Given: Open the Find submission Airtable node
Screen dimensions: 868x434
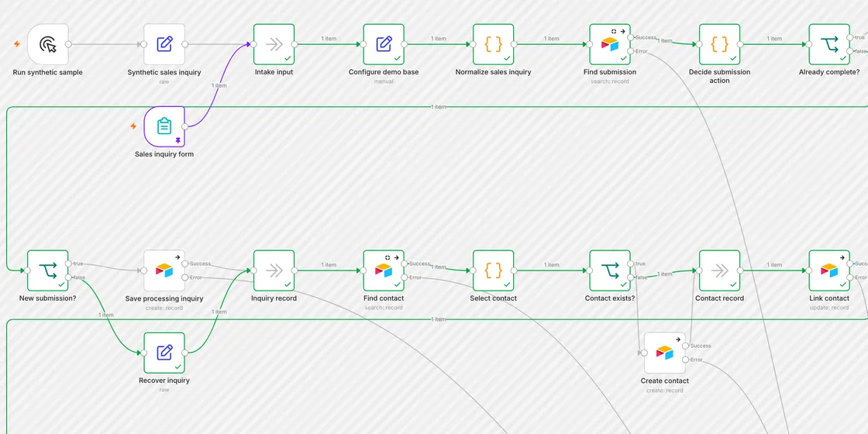Looking at the screenshot, I should click(610, 44).
